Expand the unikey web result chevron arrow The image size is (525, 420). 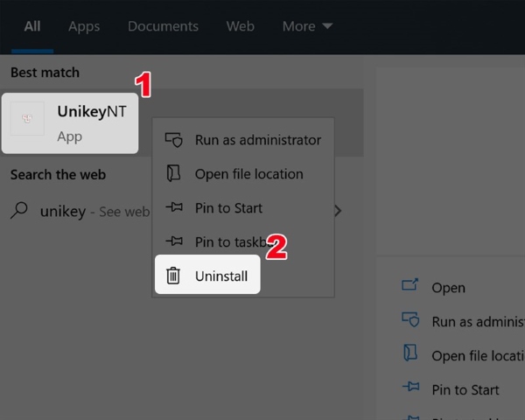pyautogui.click(x=338, y=211)
